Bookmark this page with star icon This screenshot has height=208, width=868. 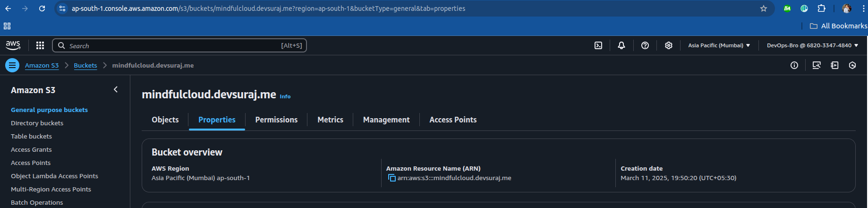tap(764, 9)
